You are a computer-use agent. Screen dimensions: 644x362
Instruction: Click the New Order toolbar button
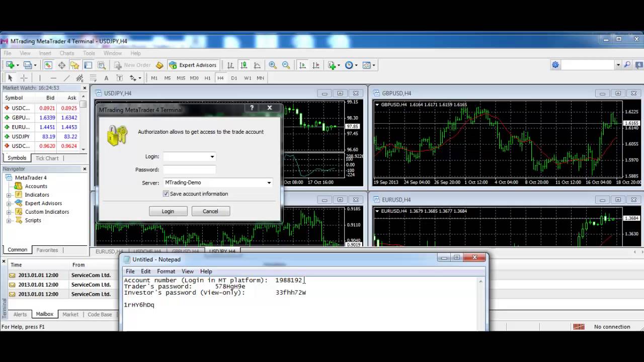pos(132,65)
